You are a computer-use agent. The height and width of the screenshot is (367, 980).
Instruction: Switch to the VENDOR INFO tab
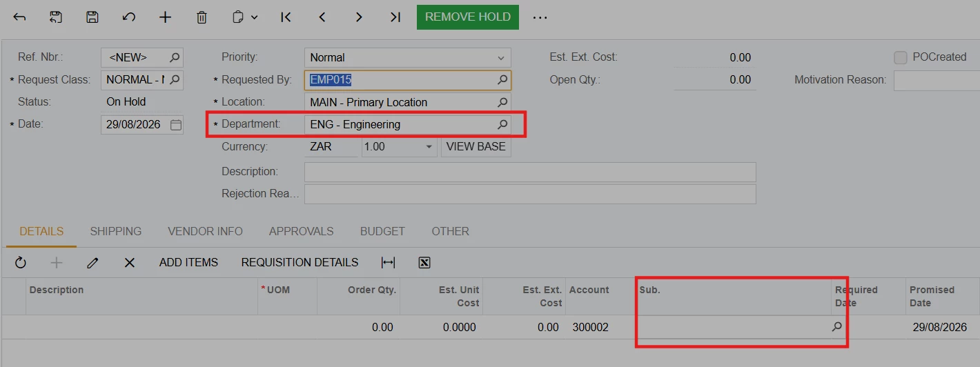pos(205,231)
